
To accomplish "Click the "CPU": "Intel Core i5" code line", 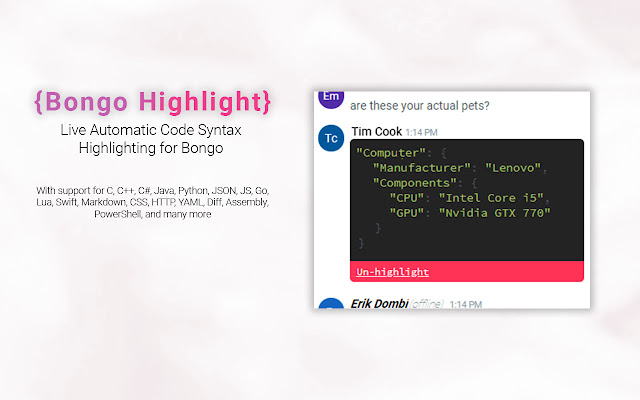I will 469,198.
